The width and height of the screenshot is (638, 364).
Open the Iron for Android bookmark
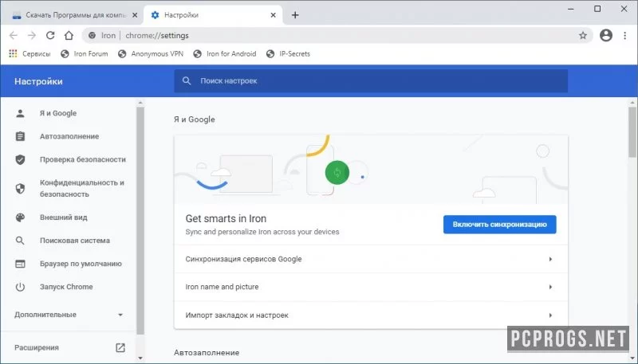pyautogui.click(x=225, y=53)
